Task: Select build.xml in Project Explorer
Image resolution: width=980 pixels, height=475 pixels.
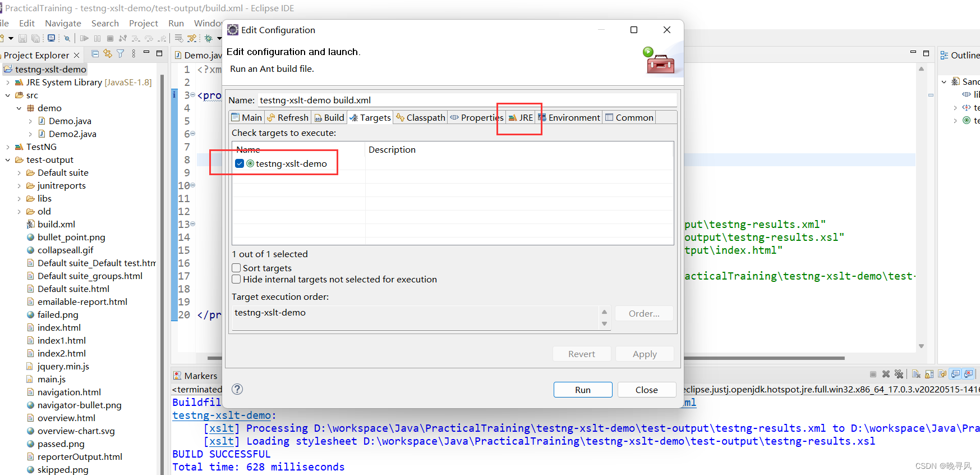Action: tap(56, 224)
